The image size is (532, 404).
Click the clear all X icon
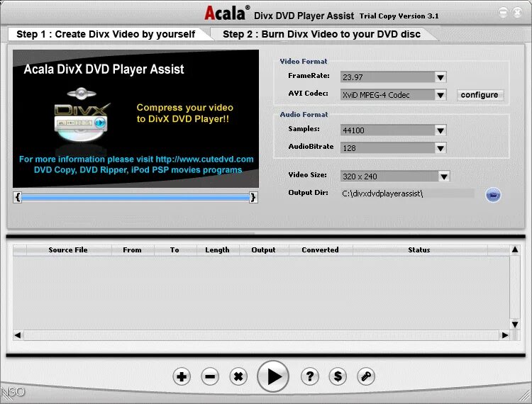(238, 376)
